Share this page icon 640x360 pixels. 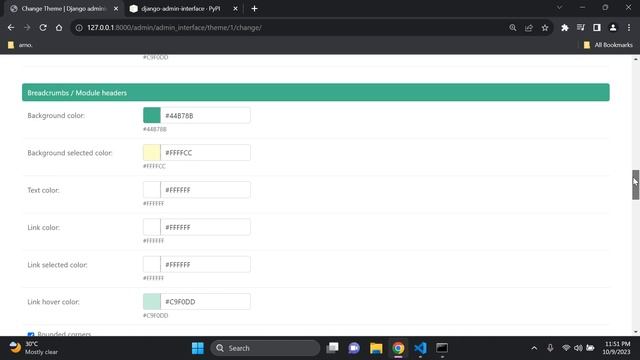(x=529, y=28)
